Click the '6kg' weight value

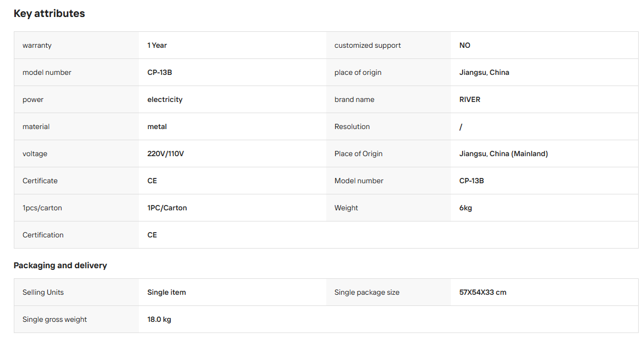466,208
